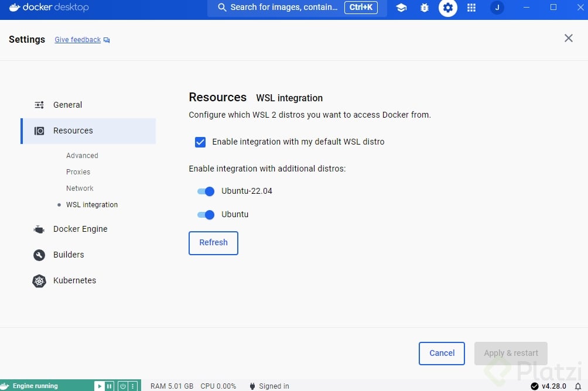This screenshot has width=588, height=391.
Task: Open the extensions grid icon
Action: tap(471, 8)
